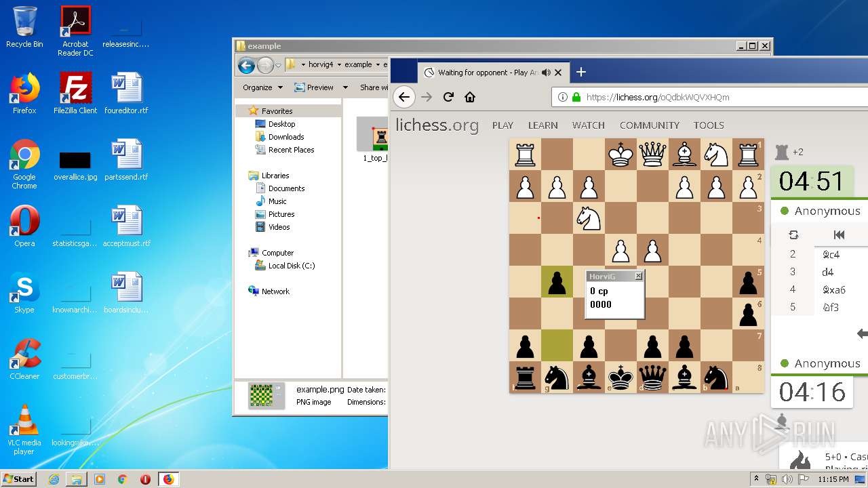Viewport: 868px width, 488px height.
Task: Open the COMMUNITY menu
Action: [650, 125]
